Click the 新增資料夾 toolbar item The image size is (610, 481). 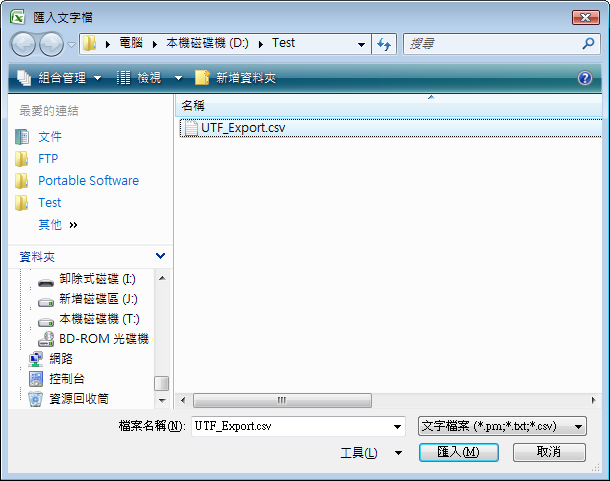236,77
